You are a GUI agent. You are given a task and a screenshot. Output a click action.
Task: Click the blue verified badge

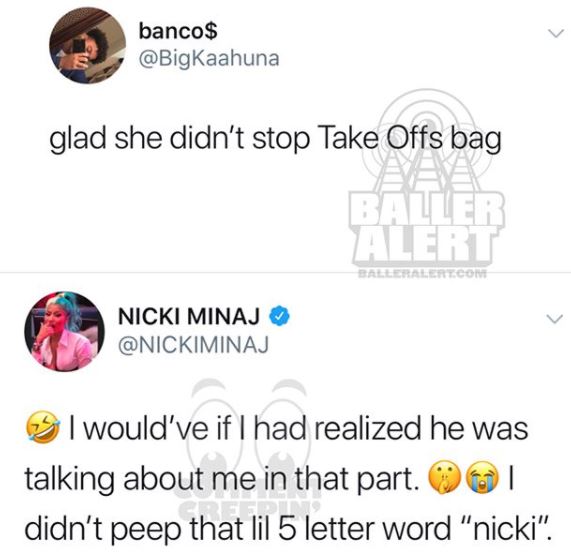click(279, 316)
